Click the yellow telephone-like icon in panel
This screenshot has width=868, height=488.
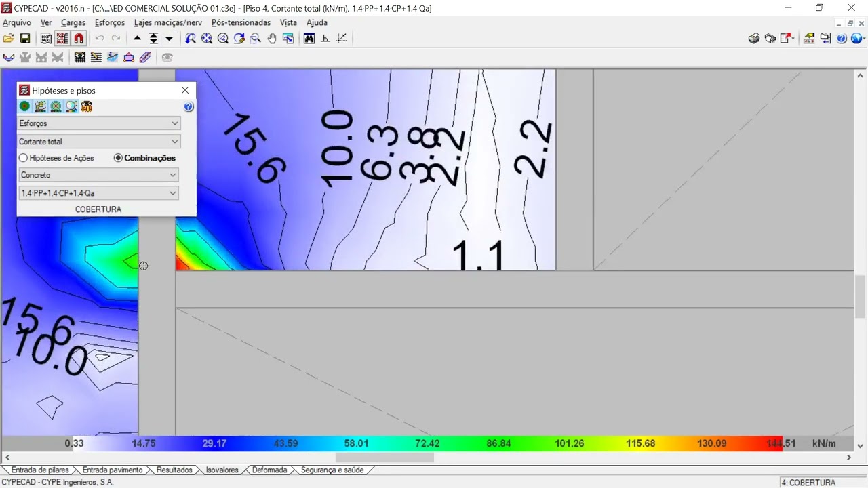click(87, 106)
